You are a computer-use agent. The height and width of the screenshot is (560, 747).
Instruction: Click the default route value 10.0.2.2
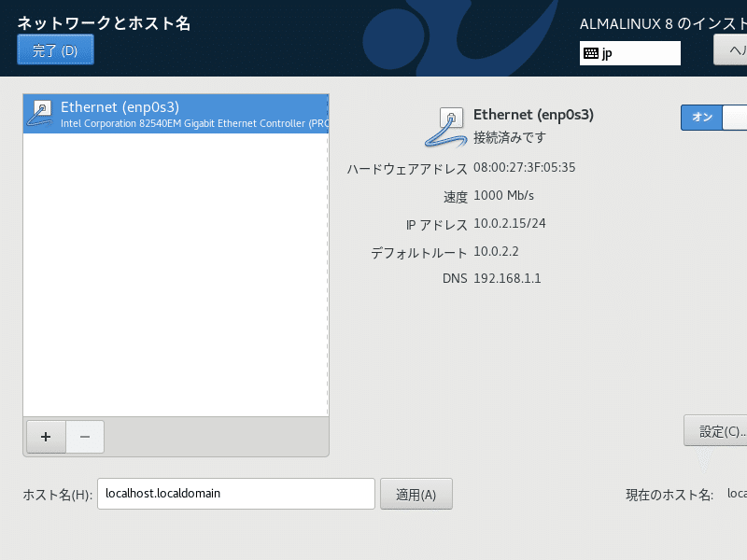point(496,251)
